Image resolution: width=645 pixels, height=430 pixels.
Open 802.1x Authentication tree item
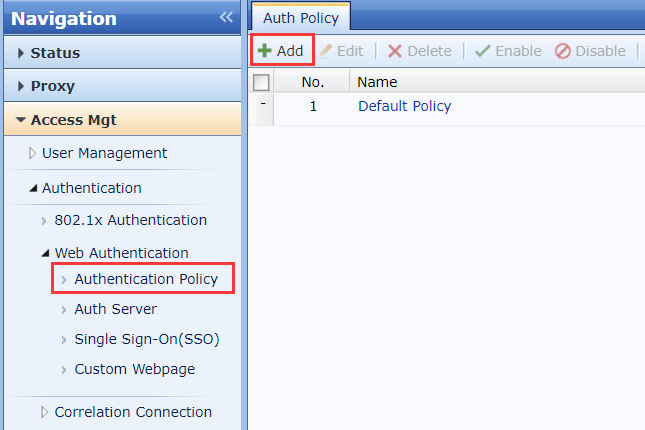tap(130, 220)
